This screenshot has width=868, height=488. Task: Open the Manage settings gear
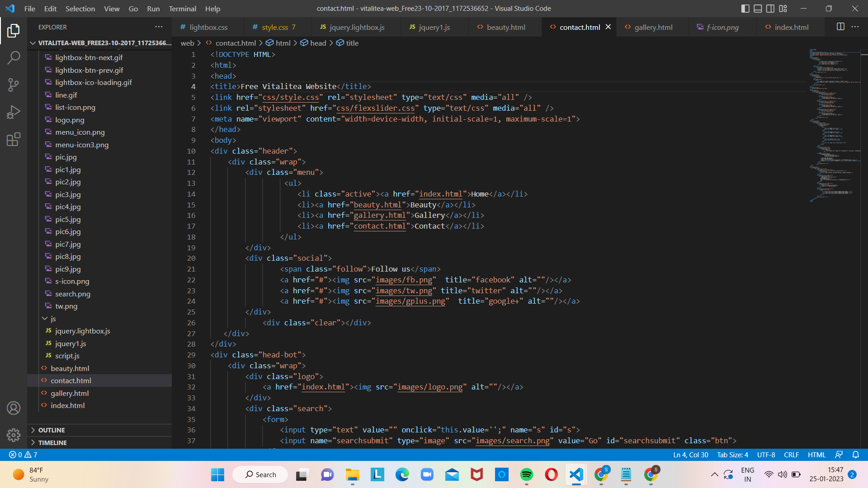[14, 435]
